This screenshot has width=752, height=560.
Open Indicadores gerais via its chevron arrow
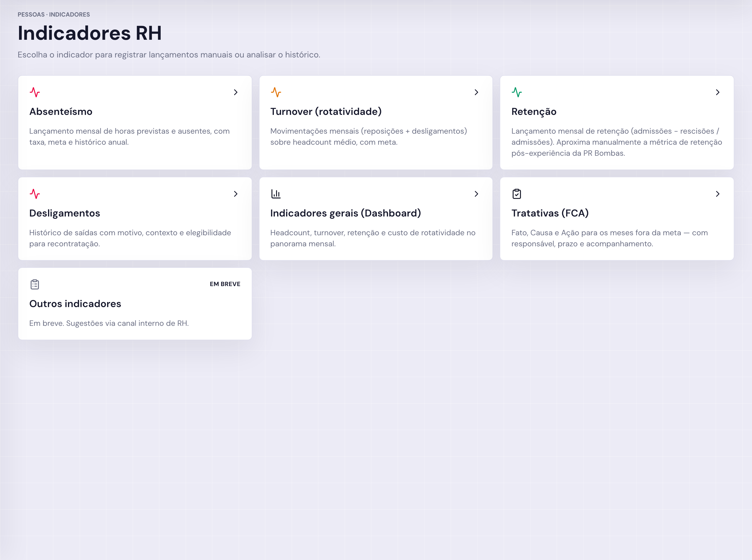476,194
